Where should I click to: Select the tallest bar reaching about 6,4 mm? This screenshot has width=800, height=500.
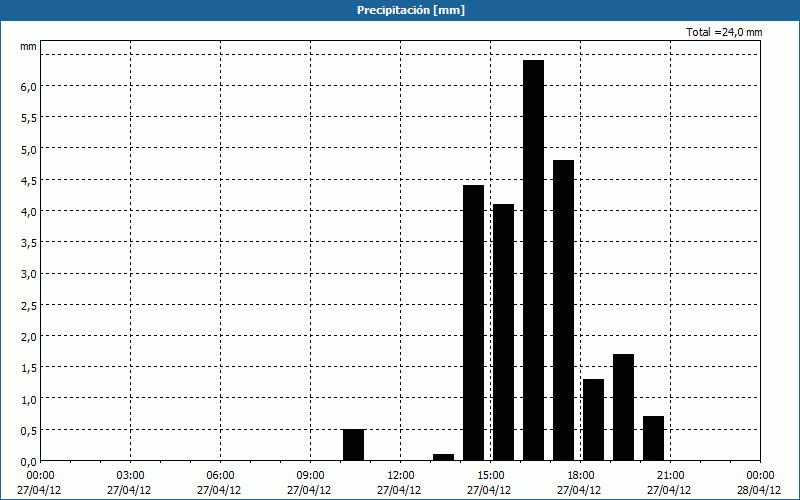[x=534, y=260]
